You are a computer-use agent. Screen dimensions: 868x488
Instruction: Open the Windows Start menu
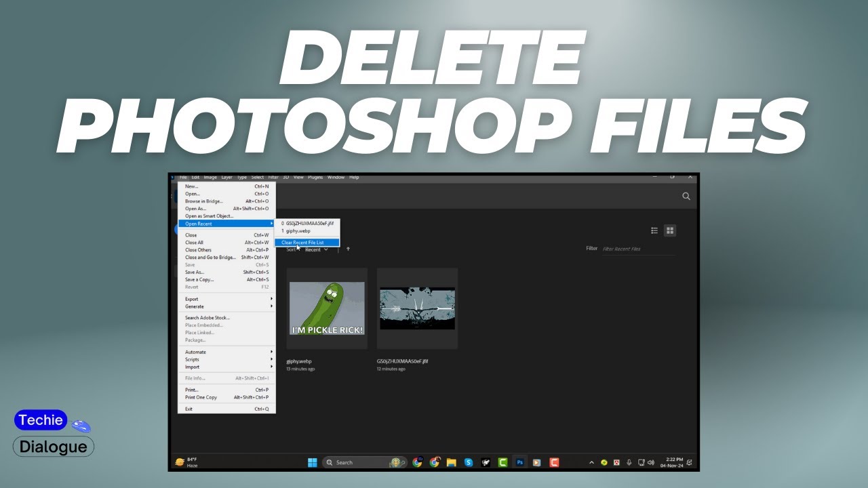[x=312, y=462]
